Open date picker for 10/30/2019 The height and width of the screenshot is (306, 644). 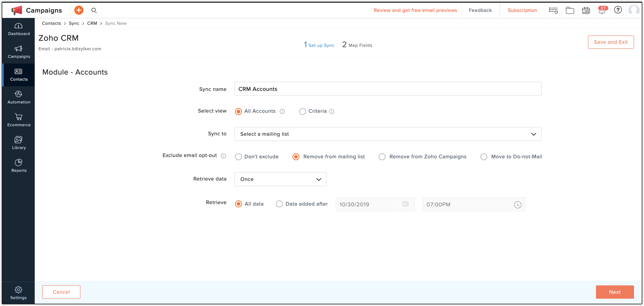coord(405,204)
